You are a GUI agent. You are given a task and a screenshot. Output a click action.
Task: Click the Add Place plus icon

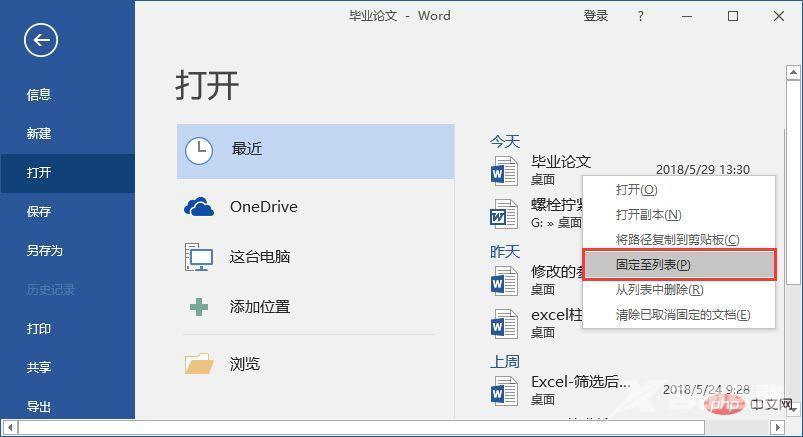[199, 307]
